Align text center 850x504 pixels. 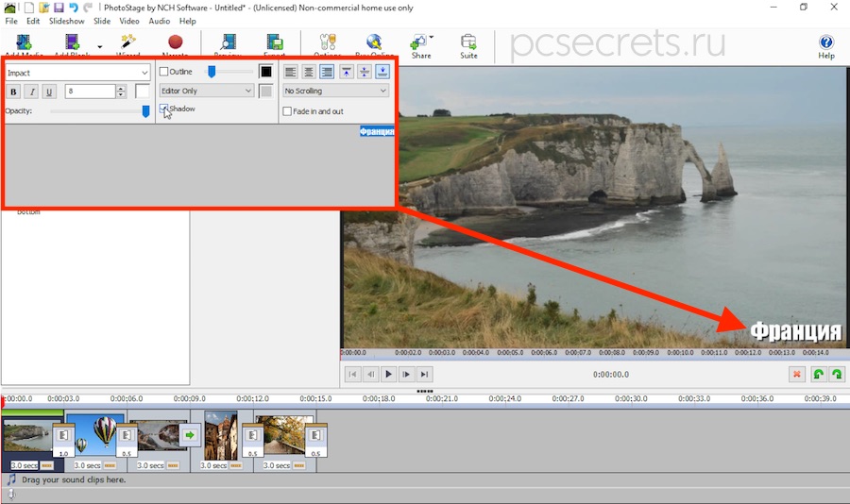[x=309, y=72]
